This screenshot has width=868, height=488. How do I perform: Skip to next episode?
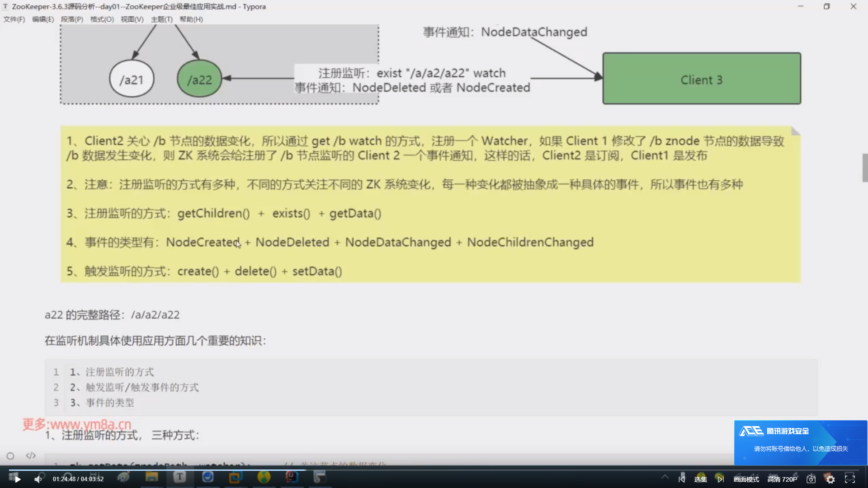click(720, 479)
